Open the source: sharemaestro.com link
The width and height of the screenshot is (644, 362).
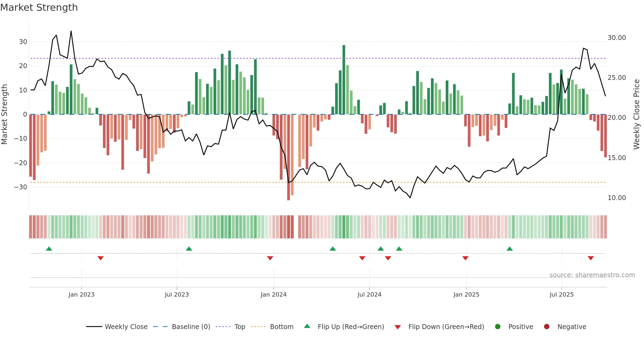592,275
